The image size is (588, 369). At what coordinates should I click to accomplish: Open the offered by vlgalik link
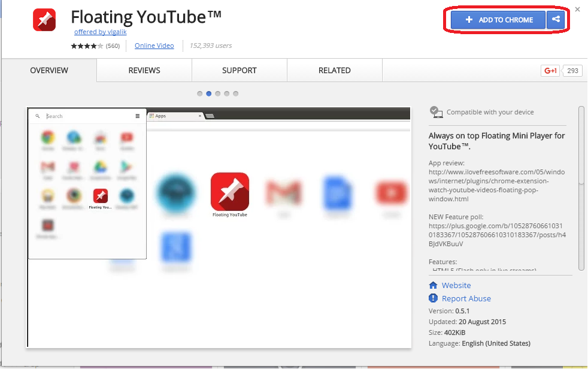coord(100,32)
